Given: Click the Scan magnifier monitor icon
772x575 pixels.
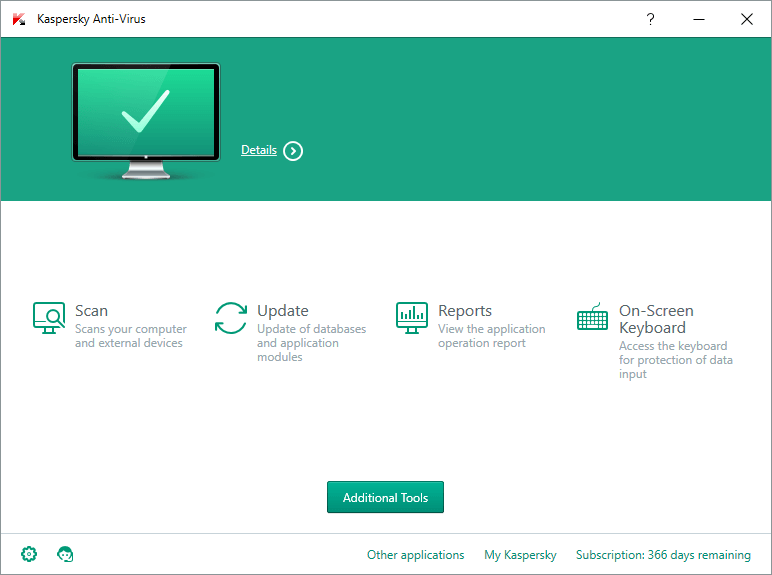Looking at the screenshot, I should coord(48,318).
